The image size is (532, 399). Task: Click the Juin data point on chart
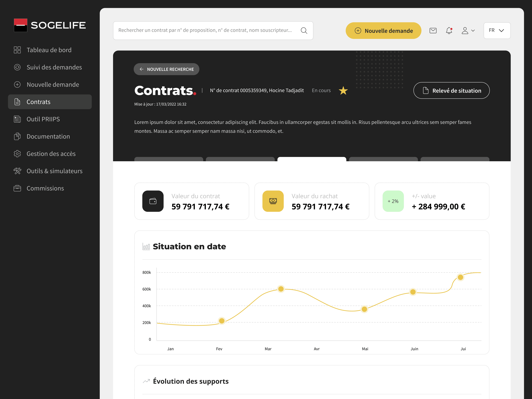pos(413,292)
